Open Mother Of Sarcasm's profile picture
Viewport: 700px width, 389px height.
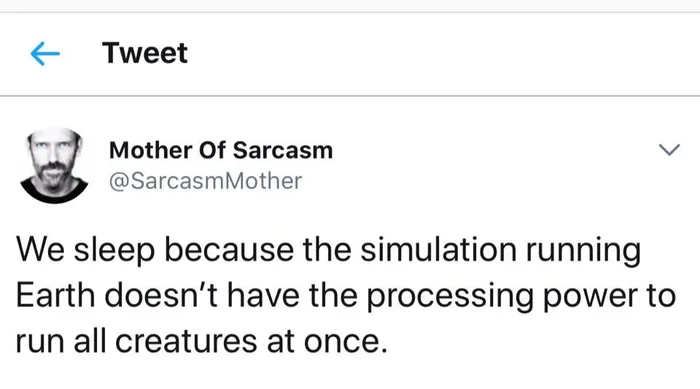click(54, 165)
